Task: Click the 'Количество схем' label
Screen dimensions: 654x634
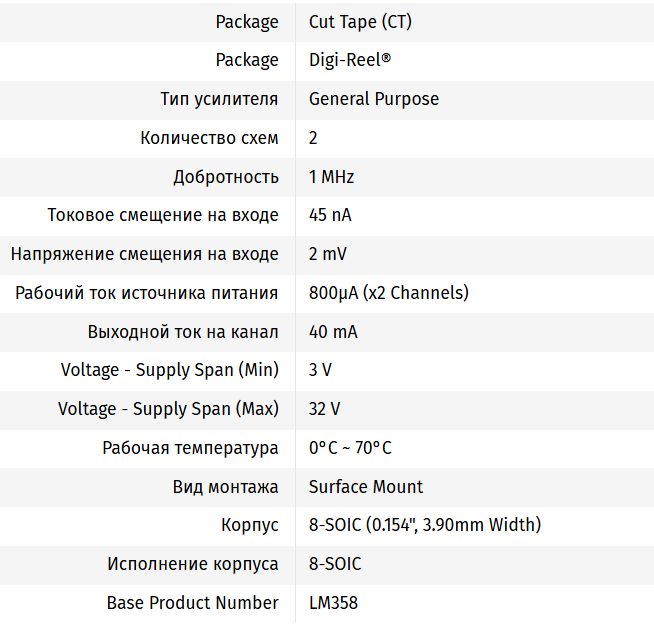Action: pos(209,138)
